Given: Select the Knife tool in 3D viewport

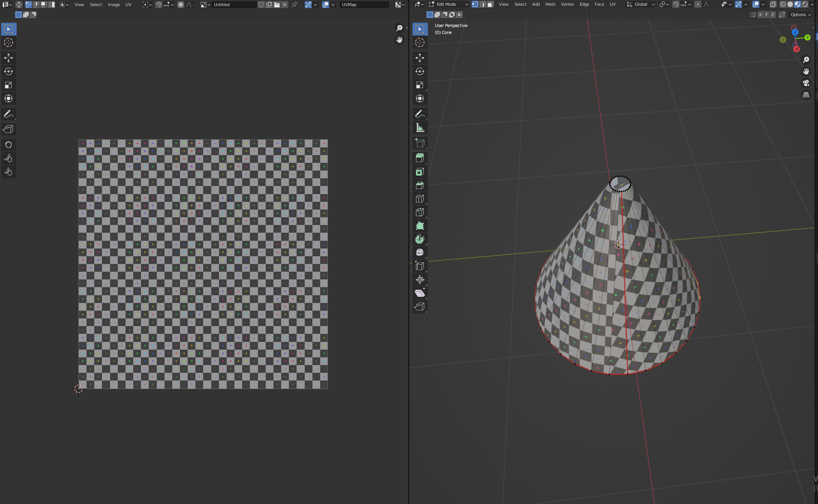Looking at the screenshot, I should [420, 212].
